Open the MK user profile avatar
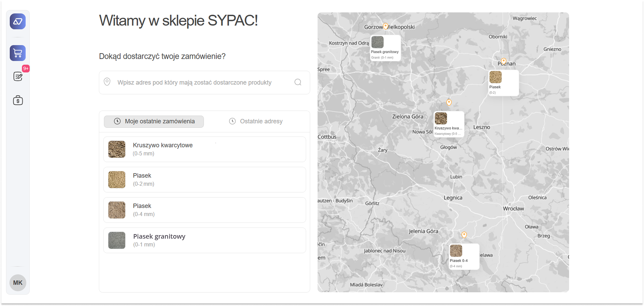 click(x=18, y=282)
